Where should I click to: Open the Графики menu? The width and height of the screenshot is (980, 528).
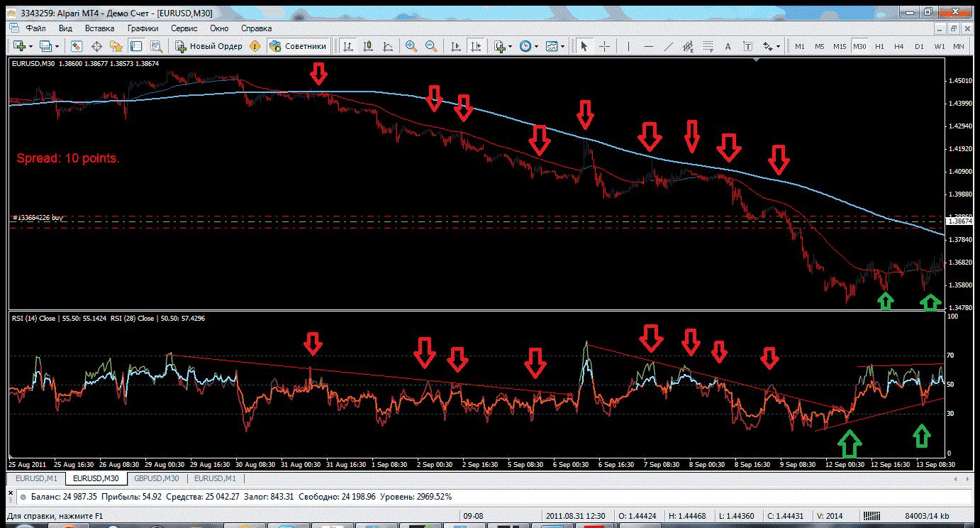[x=143, y=28]
